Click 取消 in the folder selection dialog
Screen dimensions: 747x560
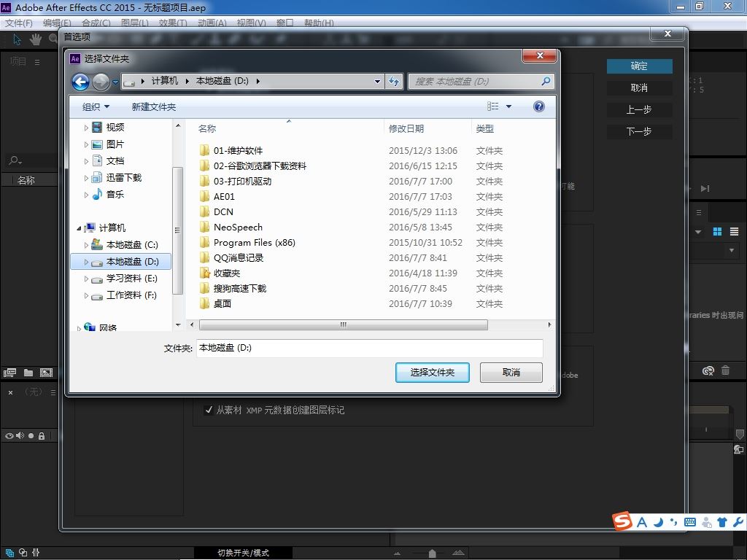[511, 373]
